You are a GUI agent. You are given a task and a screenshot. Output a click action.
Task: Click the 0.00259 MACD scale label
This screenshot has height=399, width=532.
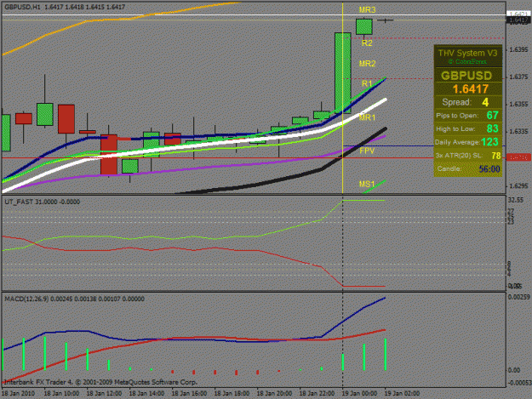(x=518, y=297)
